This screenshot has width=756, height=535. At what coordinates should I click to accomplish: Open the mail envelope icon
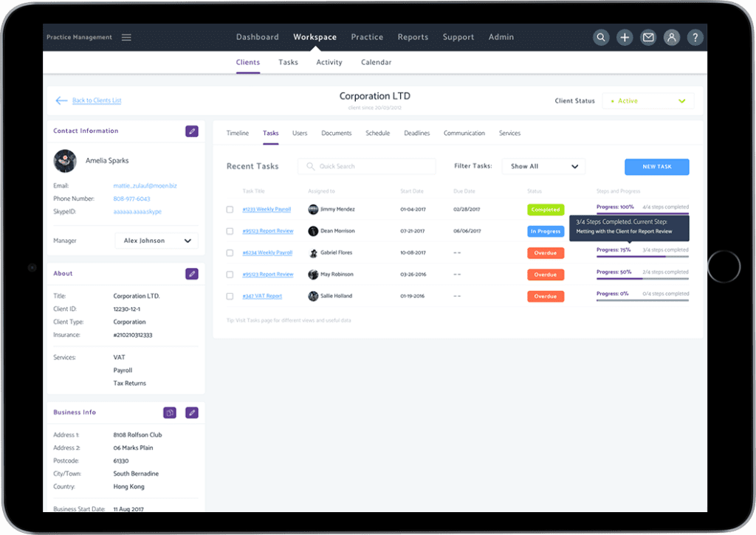[648, 37]
